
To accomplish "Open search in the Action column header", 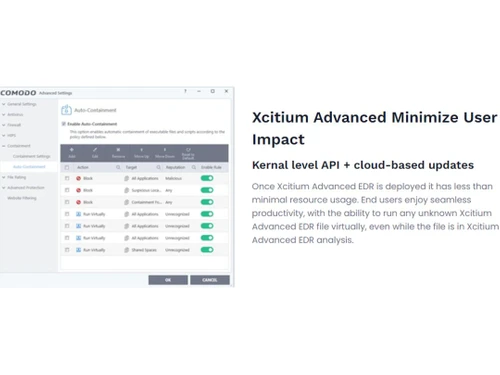I will coord(118,167).
